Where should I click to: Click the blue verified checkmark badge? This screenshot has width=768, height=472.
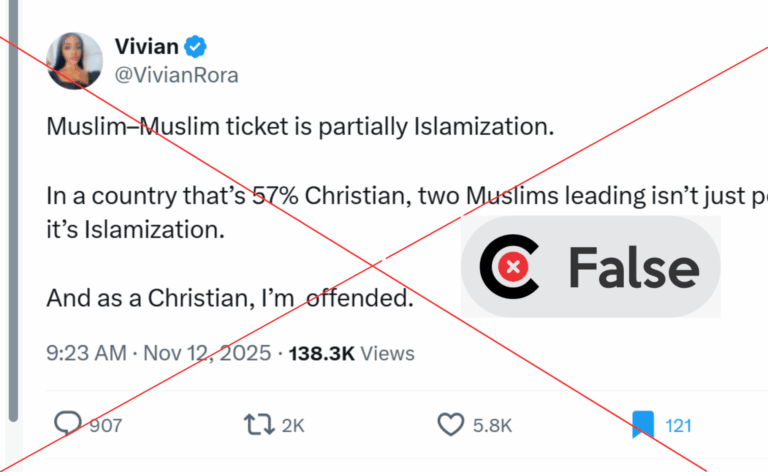[195, 47]
